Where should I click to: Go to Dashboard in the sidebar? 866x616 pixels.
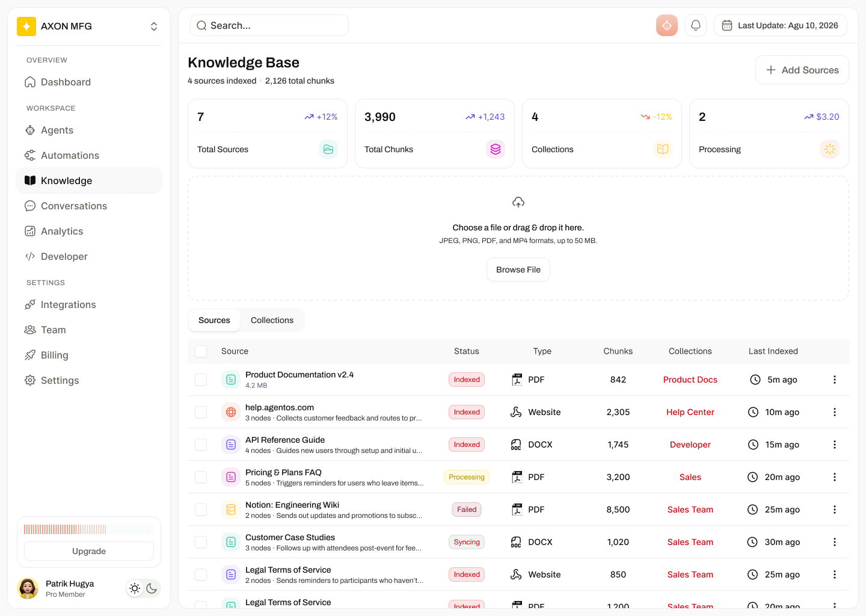89,82
